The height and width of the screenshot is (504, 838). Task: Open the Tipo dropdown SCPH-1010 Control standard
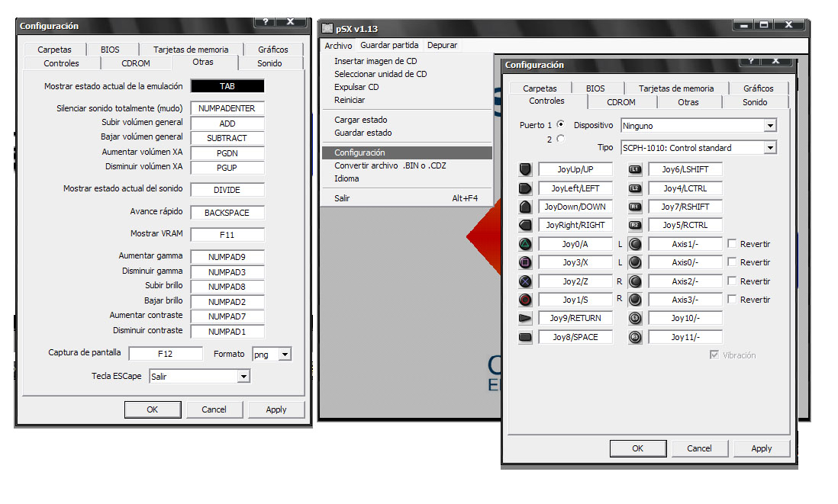(x=698, y=148)
